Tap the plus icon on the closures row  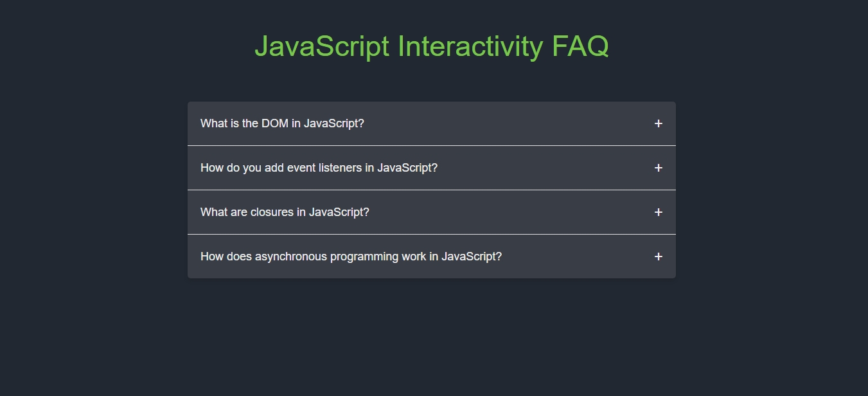pos(658,212)
